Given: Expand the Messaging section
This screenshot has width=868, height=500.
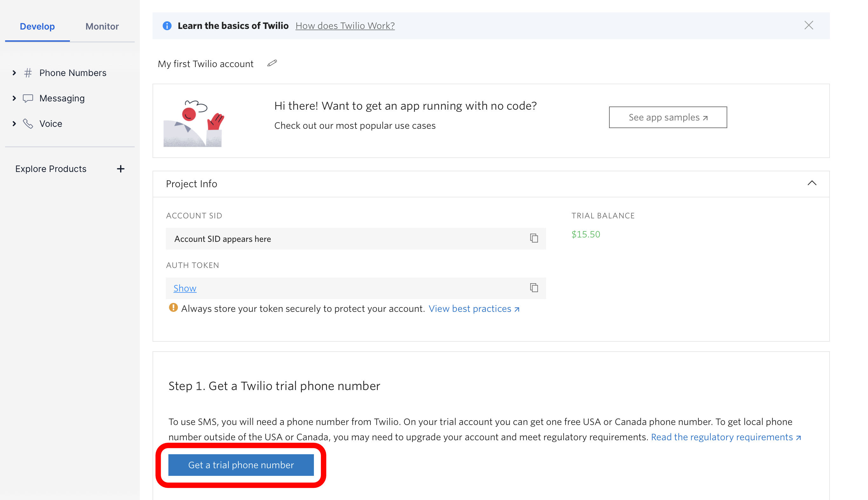Looking at the screenshot, I should 14,98.
